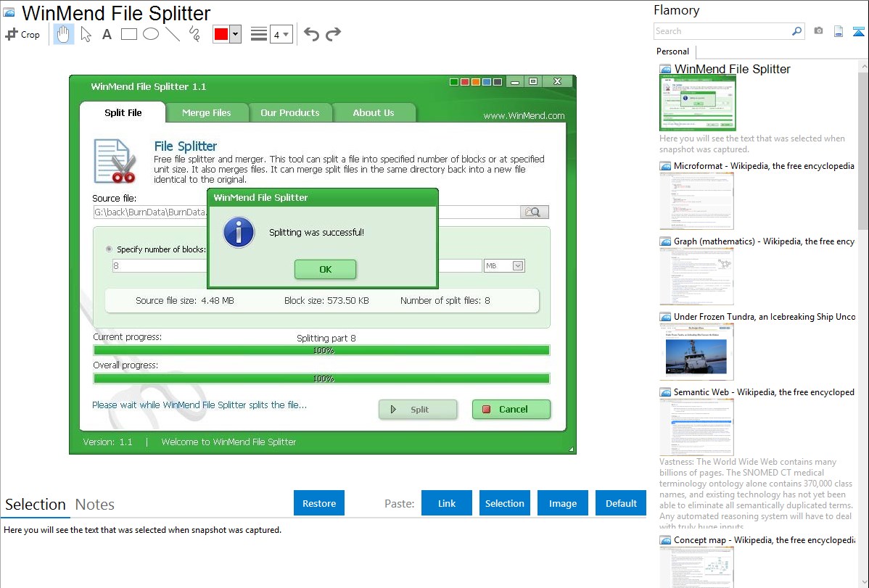Image resolution: width=869 pixels, height=588 pixels.
Task: Minimize the WinMend File Splitter window
Action: tap(515, 82)
